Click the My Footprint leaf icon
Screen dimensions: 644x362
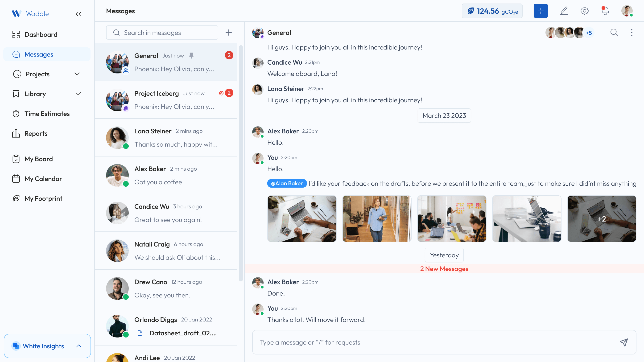coord(16,198)
